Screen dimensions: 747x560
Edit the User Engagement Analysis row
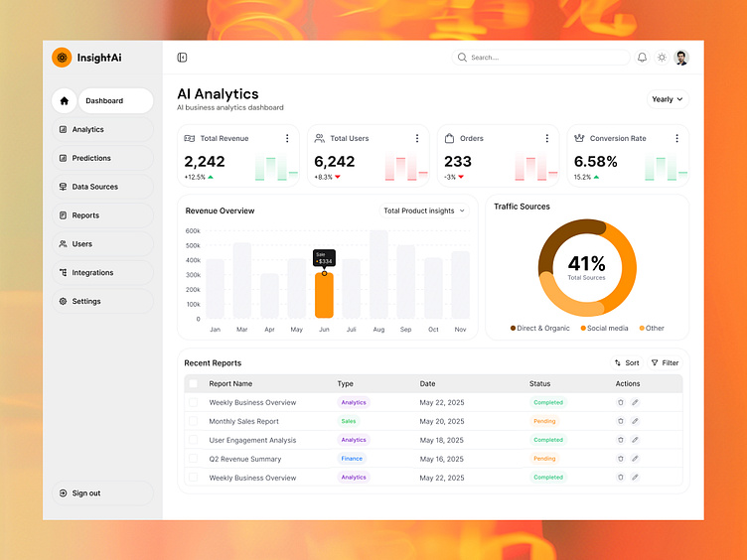coord(635,440)
